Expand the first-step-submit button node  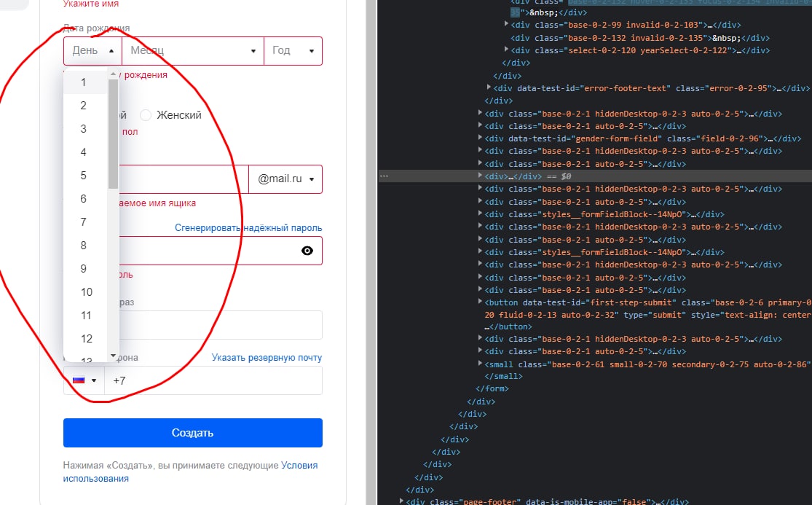[480, 302]
